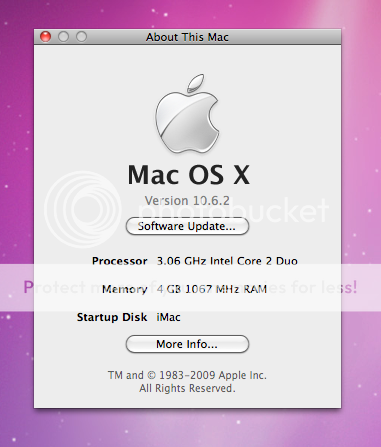Click the "TM and © 1983–2009 Apple Inc." line
Screen dimensions: 381x447
187,375
